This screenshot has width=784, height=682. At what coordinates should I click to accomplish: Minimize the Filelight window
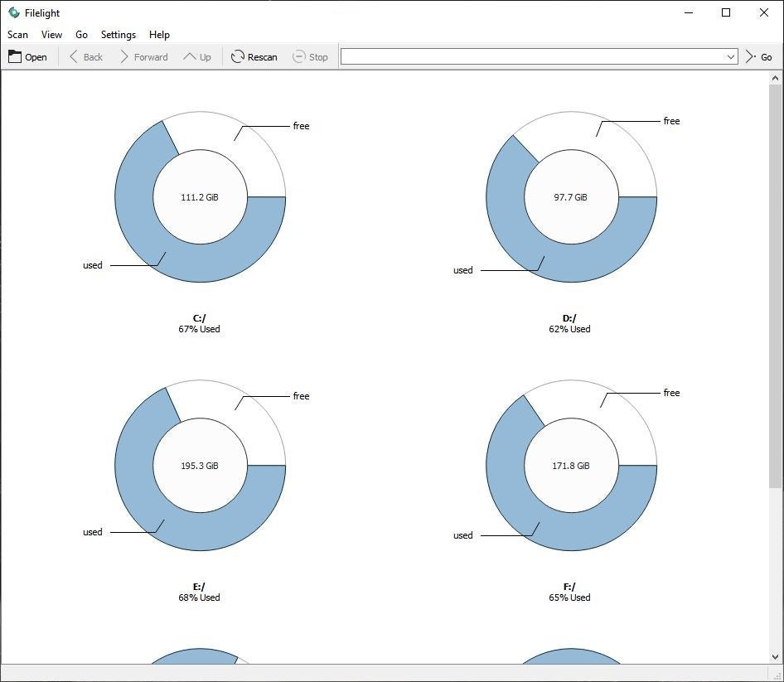(x=689, y=13)
